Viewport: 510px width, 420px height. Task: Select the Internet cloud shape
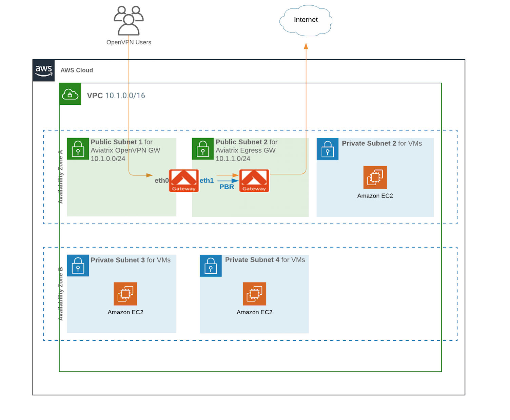point(306,20)
